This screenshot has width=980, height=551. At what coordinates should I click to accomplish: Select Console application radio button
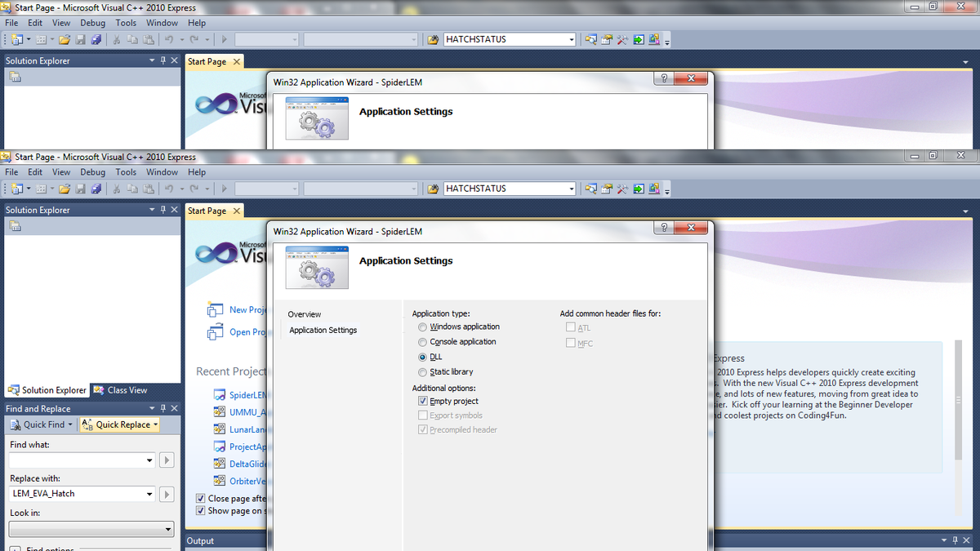tap(422, 342)
